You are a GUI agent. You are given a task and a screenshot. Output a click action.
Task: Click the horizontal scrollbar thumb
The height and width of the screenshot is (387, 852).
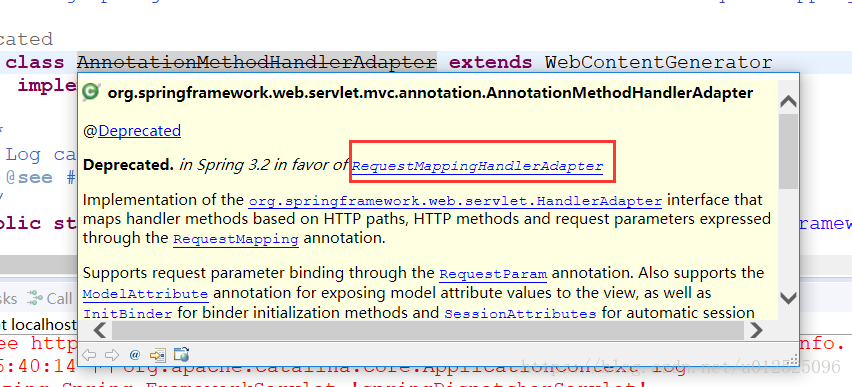pos(427,330)
